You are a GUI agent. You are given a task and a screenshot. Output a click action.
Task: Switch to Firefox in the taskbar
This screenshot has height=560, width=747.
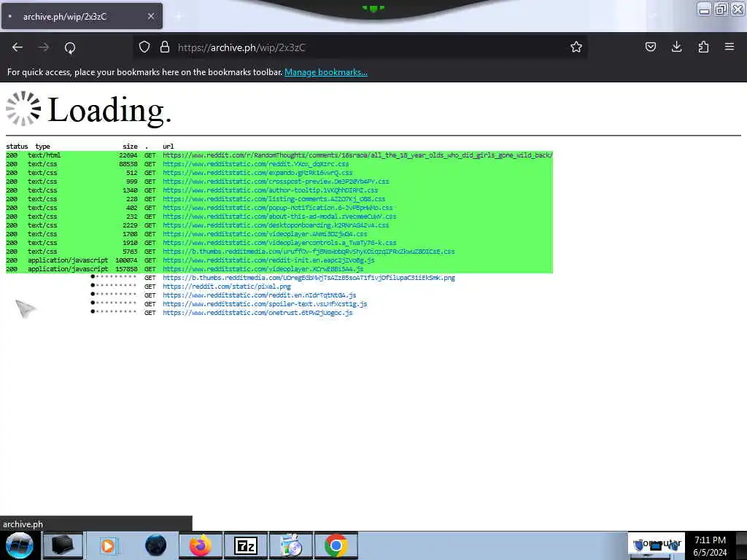pyautogui.click(x=201, y=545)
